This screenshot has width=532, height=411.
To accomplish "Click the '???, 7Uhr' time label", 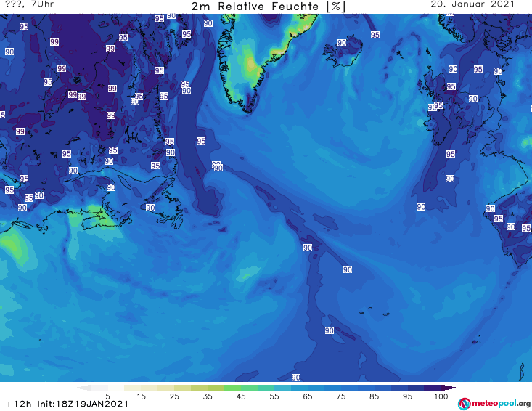I will pos(29,4).
